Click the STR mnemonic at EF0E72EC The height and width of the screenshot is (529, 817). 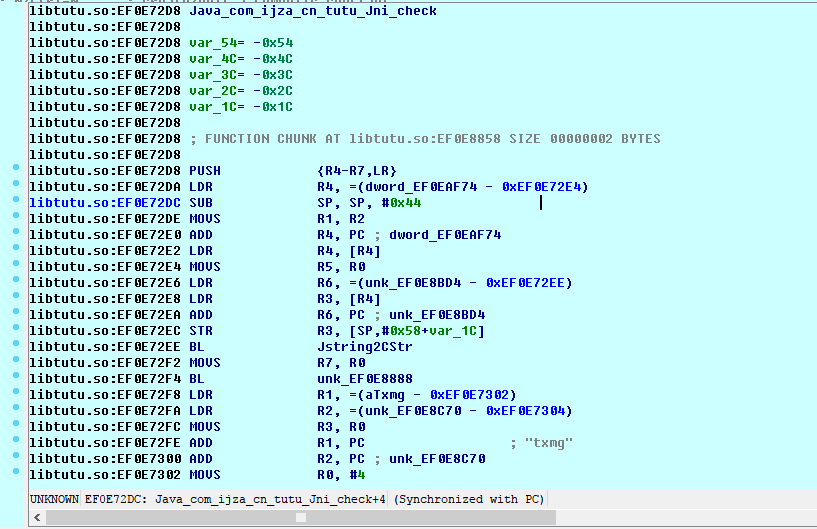coord(201,331)
